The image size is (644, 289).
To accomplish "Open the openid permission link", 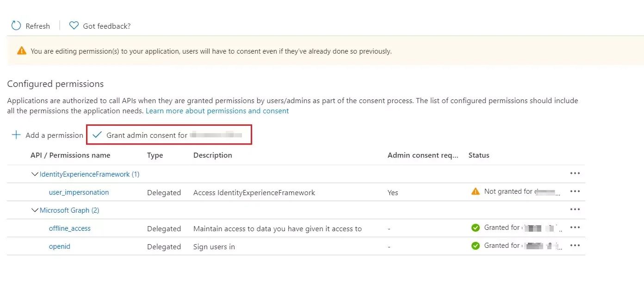I will coord(59,246).
